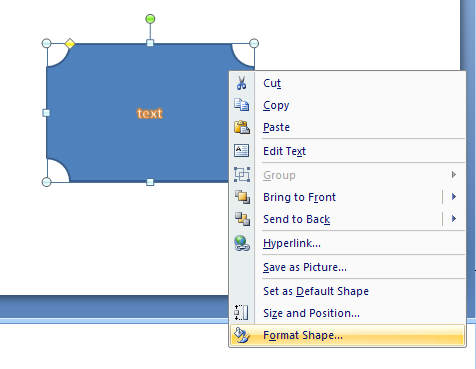476x369 pixels.
Task: Click the Bring to Front icon
Action: click(x=242, y=197)
